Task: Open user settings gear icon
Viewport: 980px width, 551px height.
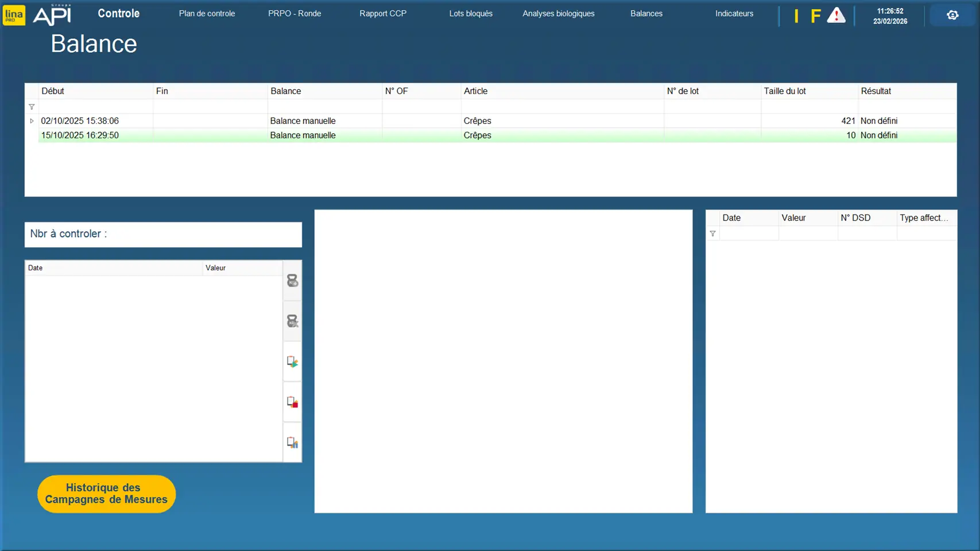Action: pos(952,15)
